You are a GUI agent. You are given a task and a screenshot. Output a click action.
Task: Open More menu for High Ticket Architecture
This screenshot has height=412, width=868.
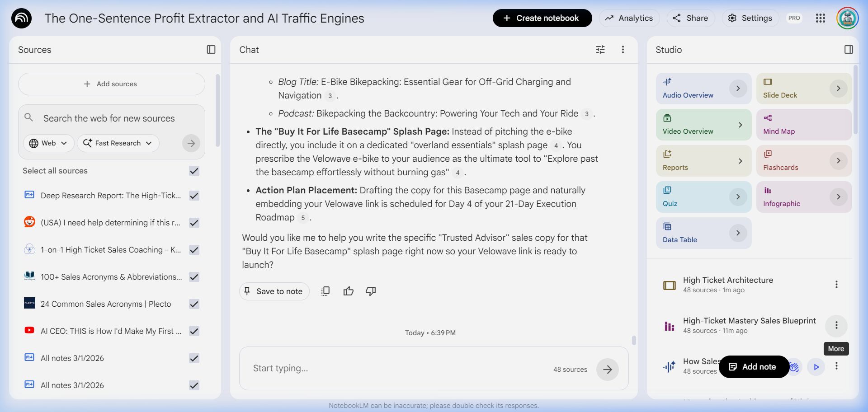tap(836, 285)
